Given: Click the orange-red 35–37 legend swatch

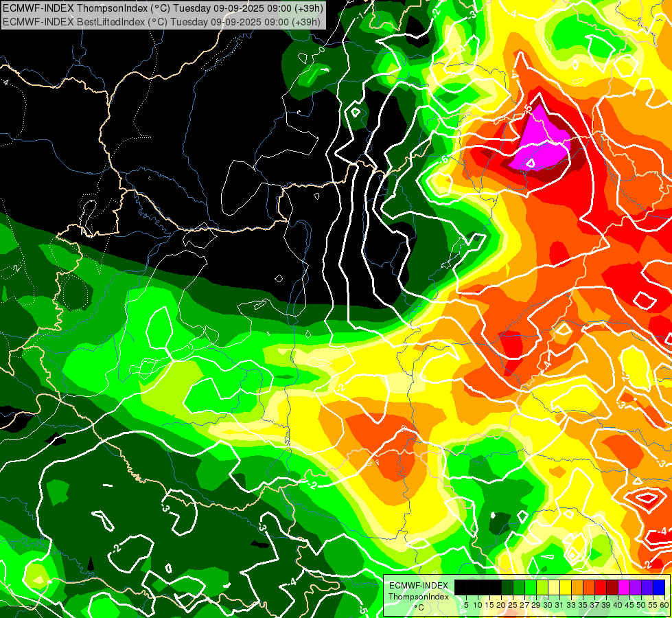Looking at the screenshot, I should 589,587.
